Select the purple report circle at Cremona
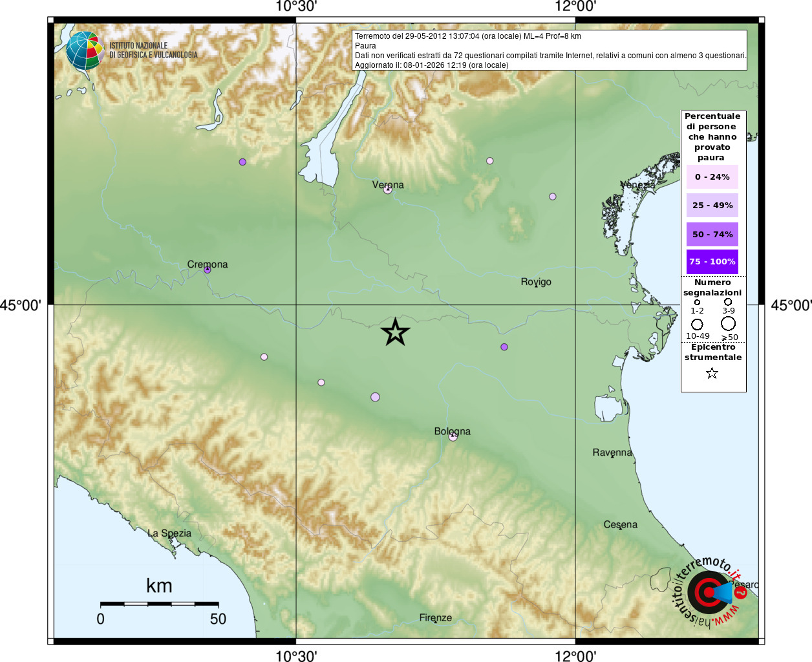812x662 pixels. (208, 270)
